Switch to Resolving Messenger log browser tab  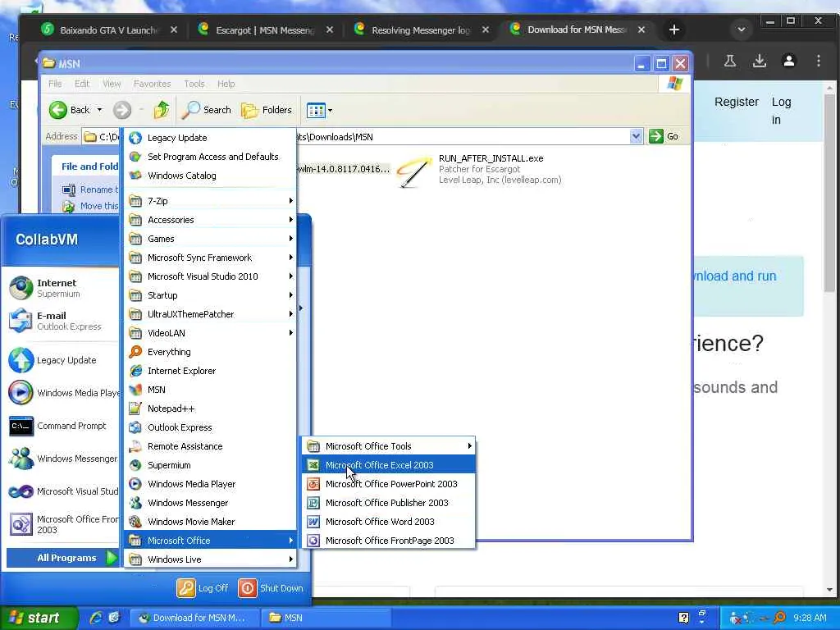click(x=421, y=30)
